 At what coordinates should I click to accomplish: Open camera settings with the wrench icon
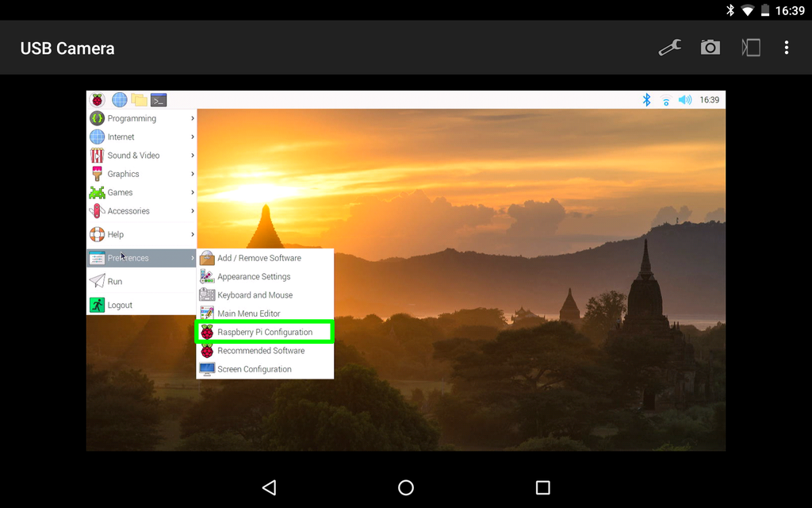coord(669,47)
